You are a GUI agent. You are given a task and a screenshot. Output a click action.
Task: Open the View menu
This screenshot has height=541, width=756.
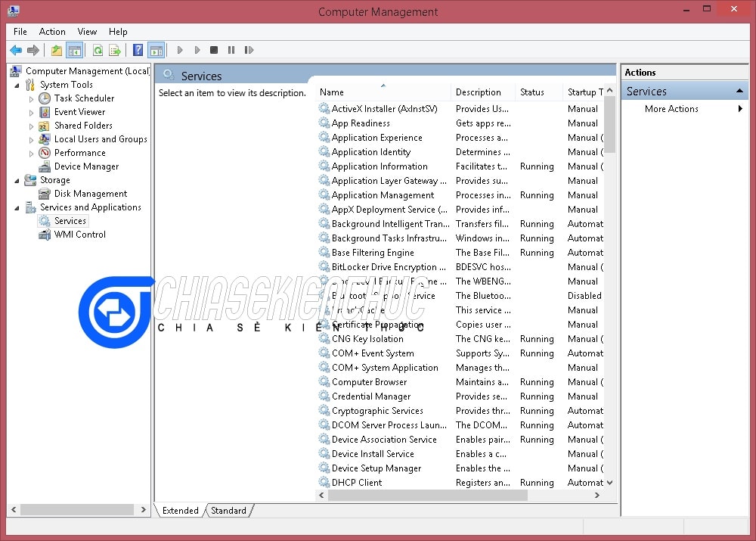coord(87,31)
